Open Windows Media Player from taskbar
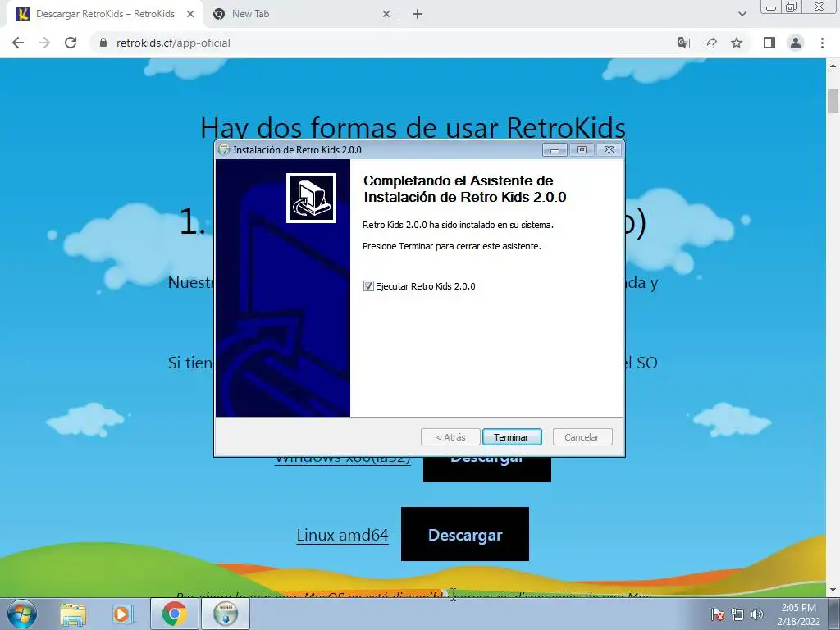The height and width of the screenshot is (630, 840). tap(121, 614)
